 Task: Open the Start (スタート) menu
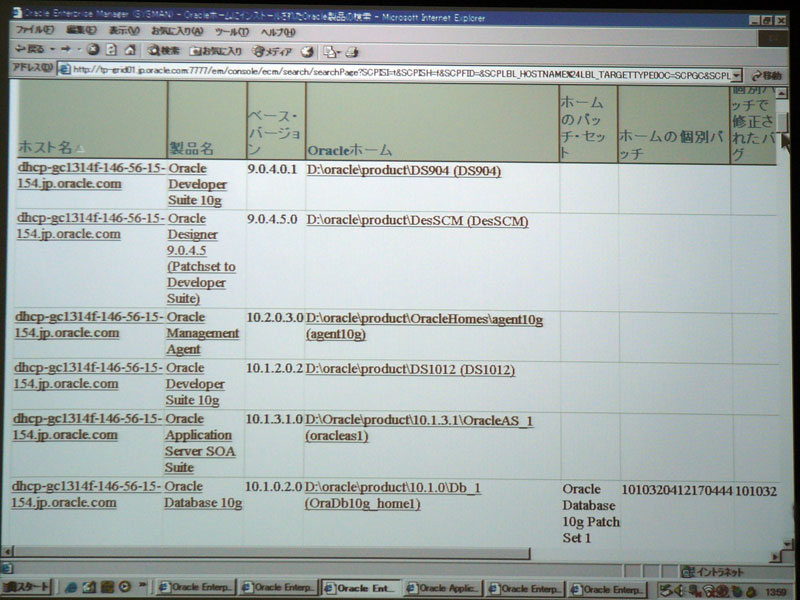(x=27, y=587)
